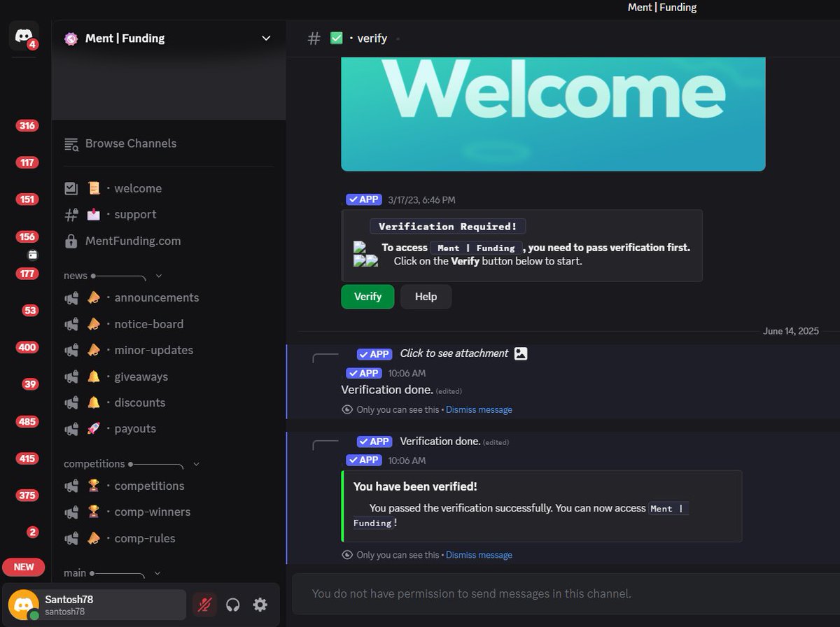Open Ment | Funding server dropdown menu
This screenshot has width=840, height=627.
[x=266, y=38]
